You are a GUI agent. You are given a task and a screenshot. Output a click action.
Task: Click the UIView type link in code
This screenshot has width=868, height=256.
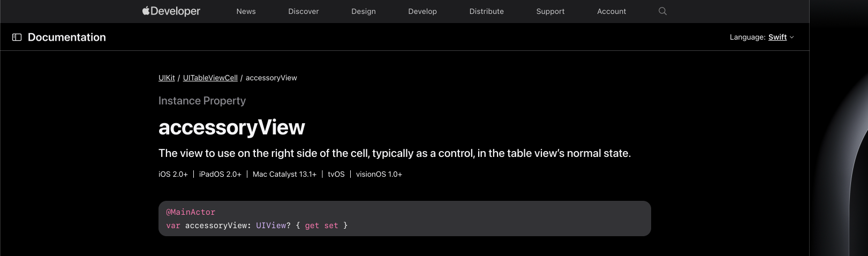pyautogui.click(x=271, y=225)
